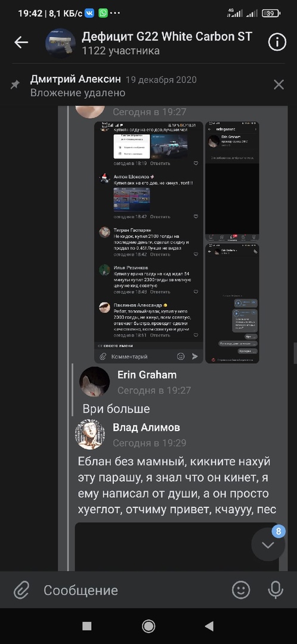Open chat info via the circled i icon

pos(277,42)
